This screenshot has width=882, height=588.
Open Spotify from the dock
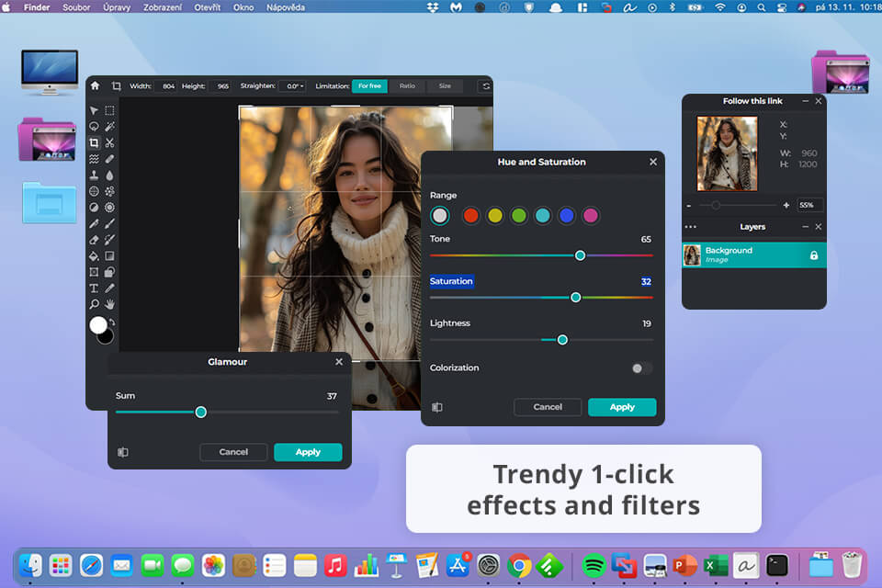pyautogui.click(x=594, y=566)
